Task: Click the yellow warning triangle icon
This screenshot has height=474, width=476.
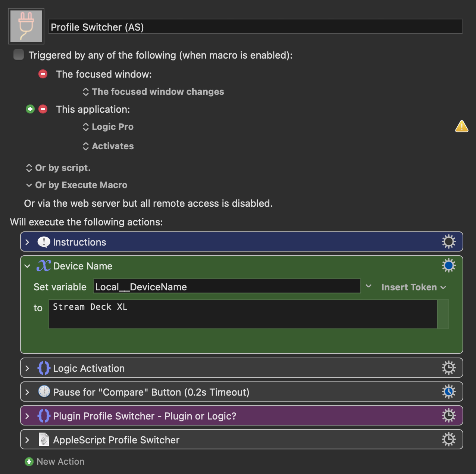Action: click(462, 127)
